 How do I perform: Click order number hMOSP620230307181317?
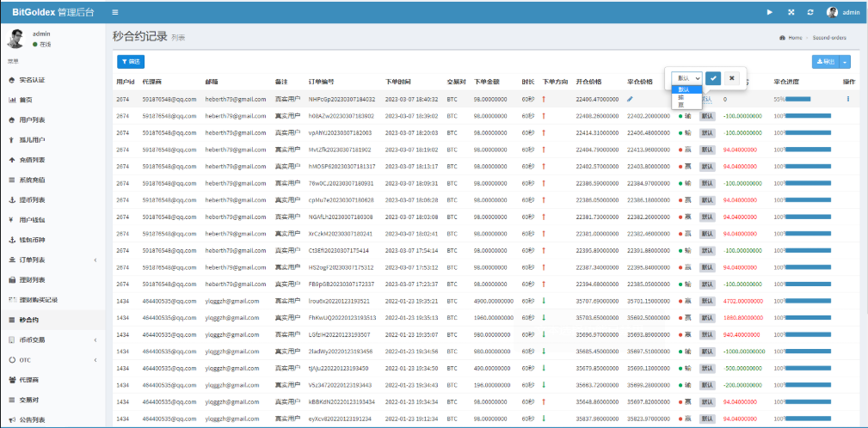pos(342,167)
